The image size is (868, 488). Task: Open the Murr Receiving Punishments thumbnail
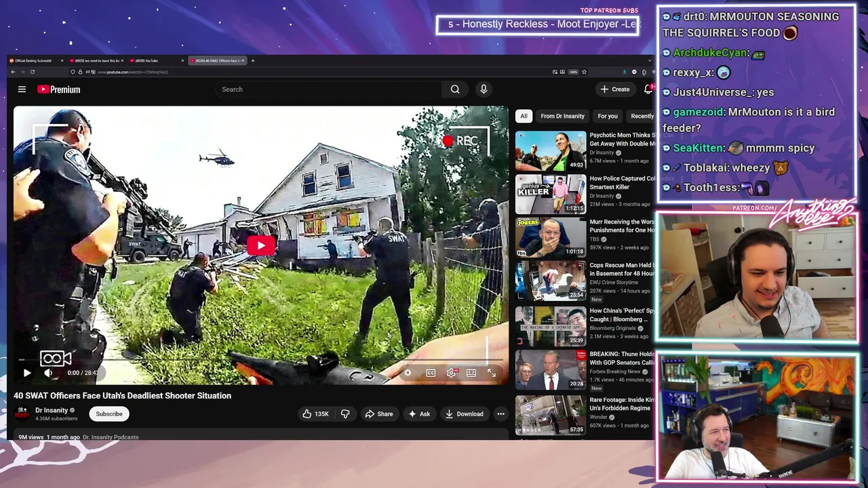(551, 237)
